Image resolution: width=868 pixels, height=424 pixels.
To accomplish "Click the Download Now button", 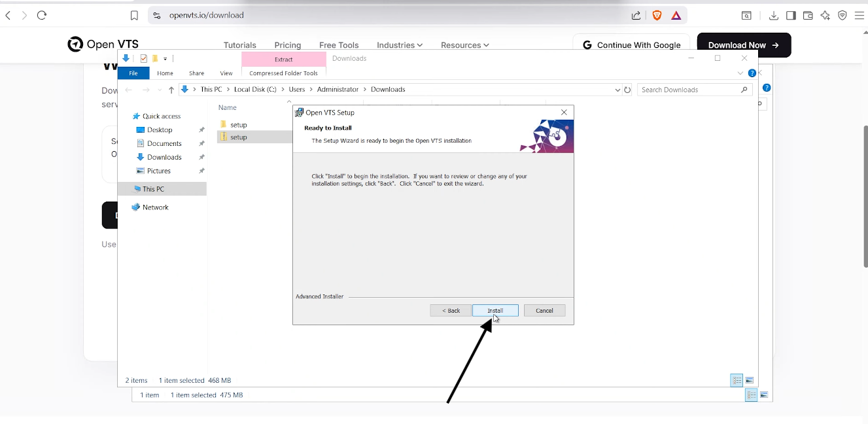I will 744,45.
